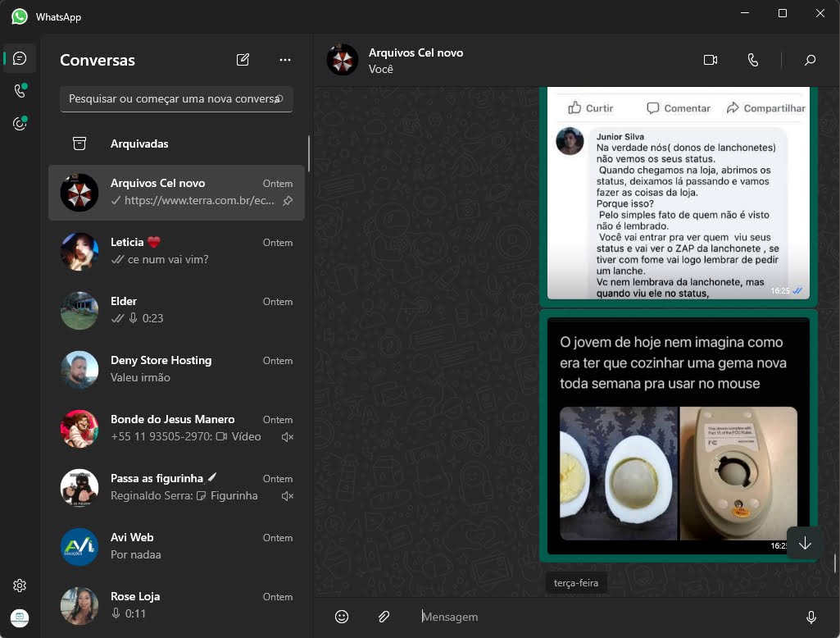840x638 pixels.
Task: Unmute the Bonde do Jesus Manero chat
Action: [x=288, y=436]
